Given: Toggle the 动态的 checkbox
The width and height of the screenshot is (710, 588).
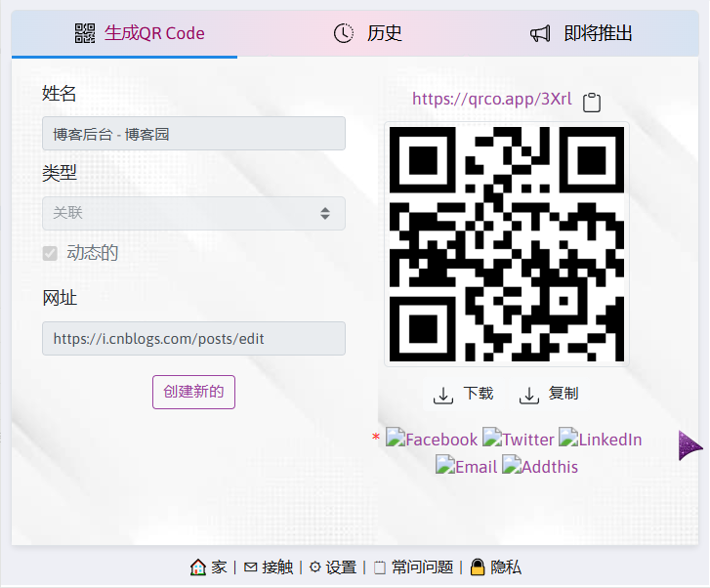Looking at the screenshot, I should (x=50, y=253).
